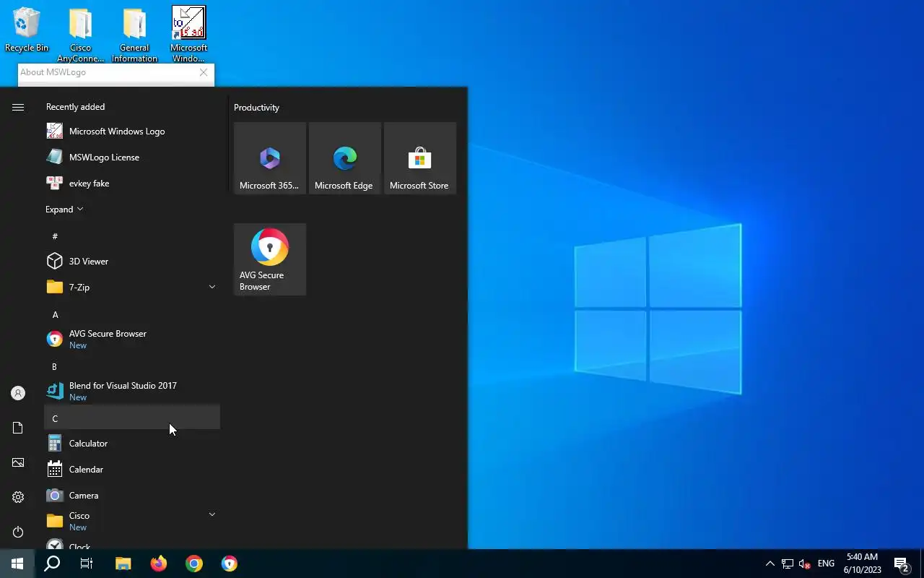Select the letter A section header
Screen dimensions: 924x578
[x=132, y=315]
